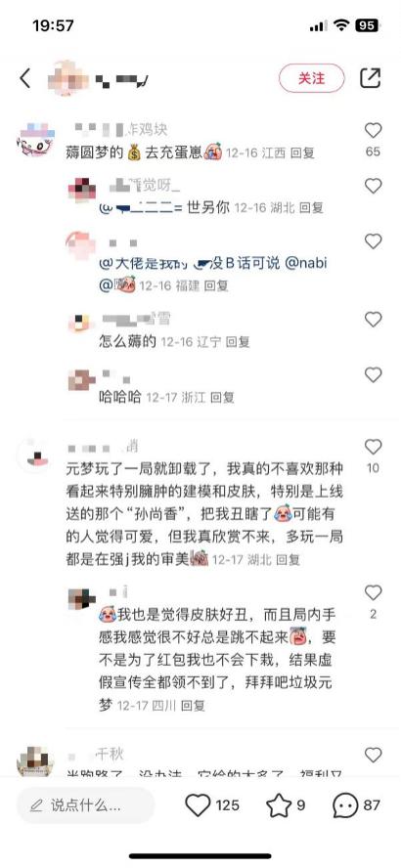Reply to the 四川 comment via 回复
401x868 pixels.
point(194,706)
